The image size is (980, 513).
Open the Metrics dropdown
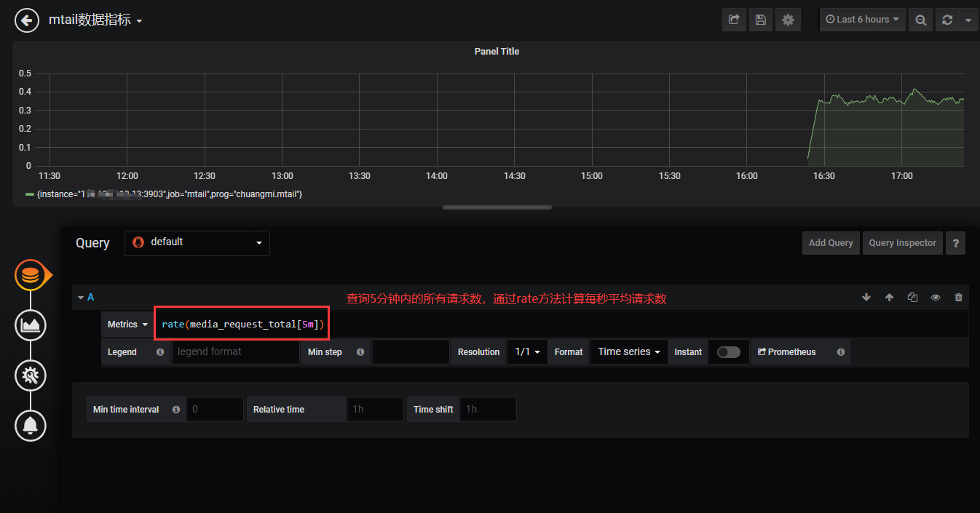(x=127, y=325)
